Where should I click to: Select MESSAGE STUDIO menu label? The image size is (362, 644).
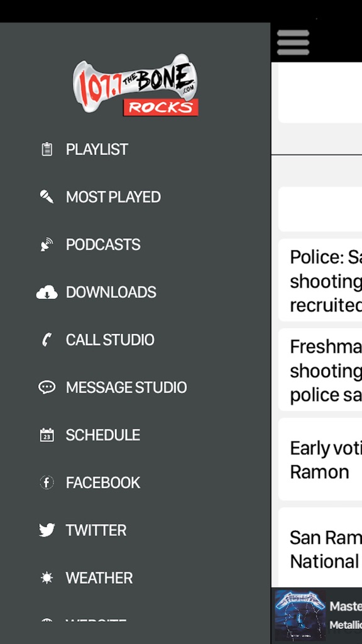(126, 387)
